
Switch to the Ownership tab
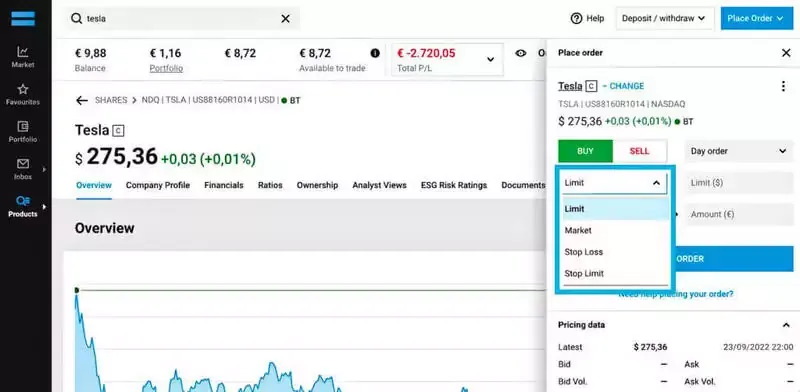pyautogui.click(x=317, y=185)
